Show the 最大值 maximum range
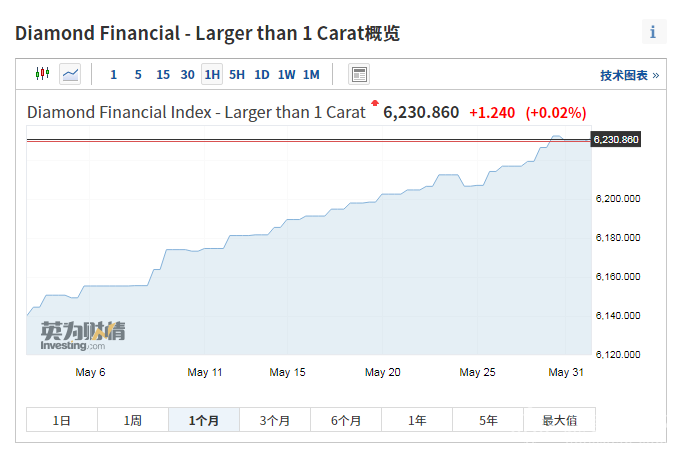The image size is (681, 456). point(559,421)
